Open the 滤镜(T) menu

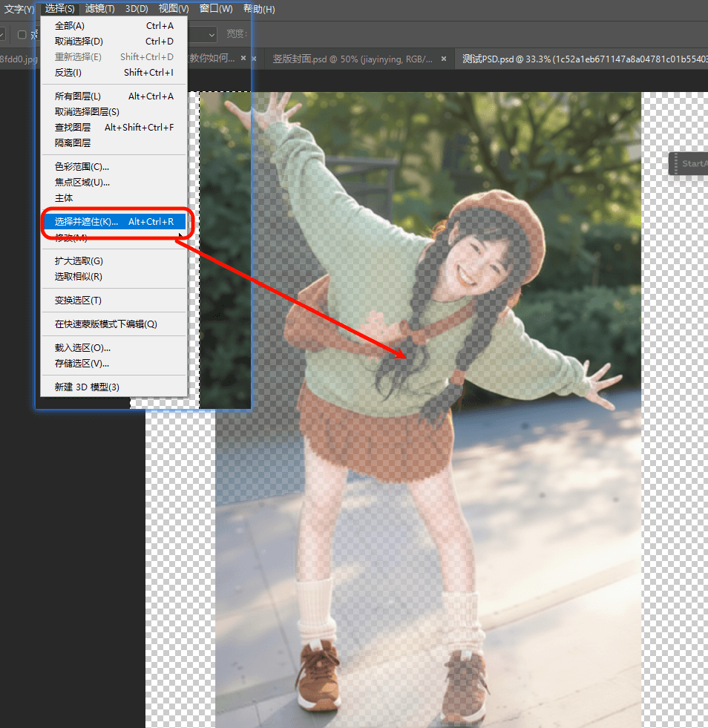point(99,9)
